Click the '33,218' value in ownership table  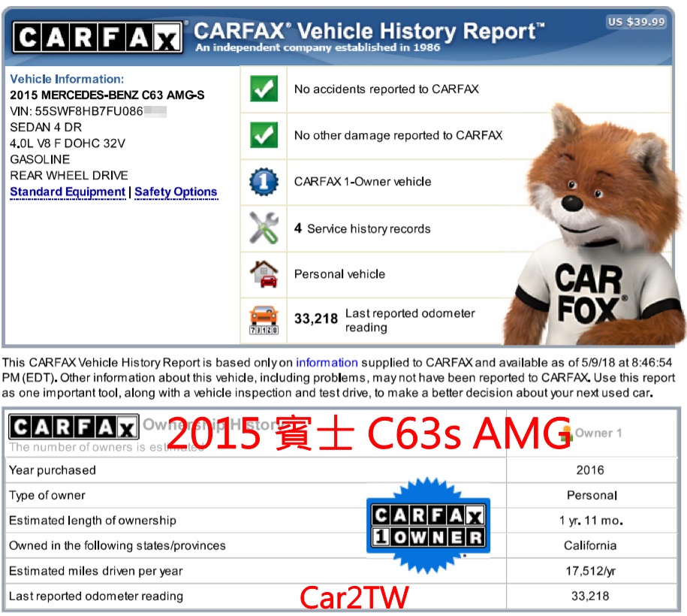click(590, 596)
